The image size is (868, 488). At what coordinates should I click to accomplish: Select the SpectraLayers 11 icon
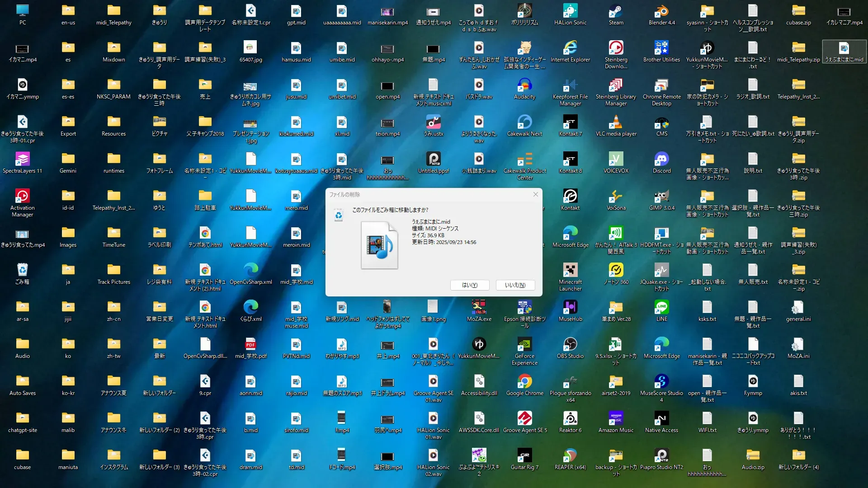tap(22, 160)
